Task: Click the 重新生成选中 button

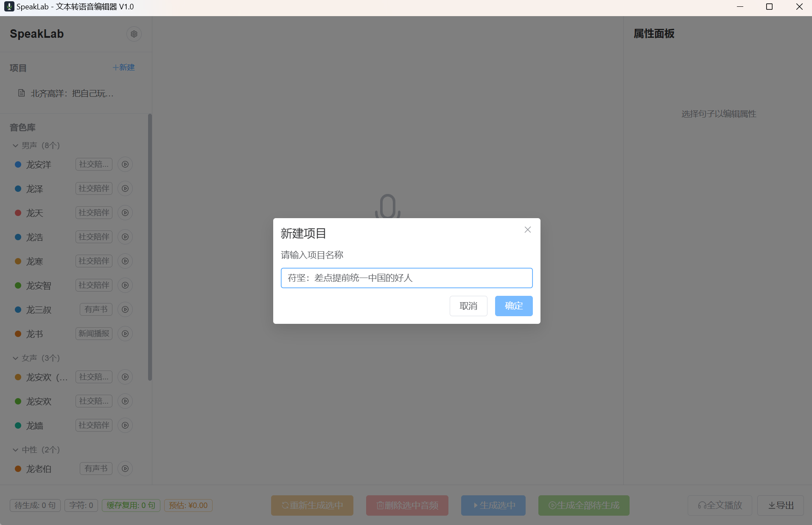Action: click(312, 505)
